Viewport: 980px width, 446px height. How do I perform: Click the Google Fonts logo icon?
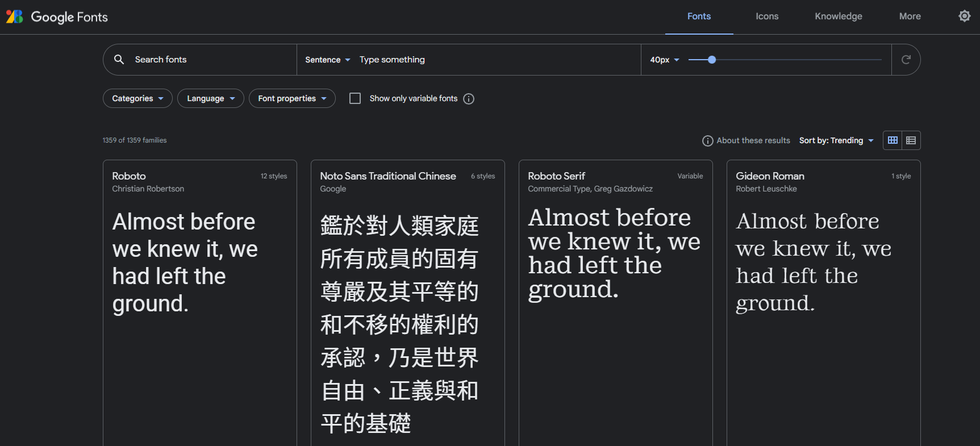click(x=15, y=16)
